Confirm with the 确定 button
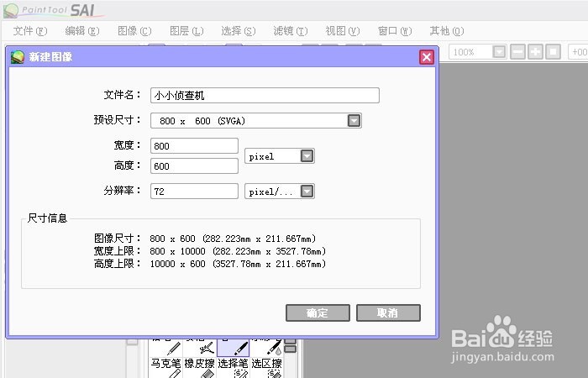588x378 pixels. click(318, 312)
